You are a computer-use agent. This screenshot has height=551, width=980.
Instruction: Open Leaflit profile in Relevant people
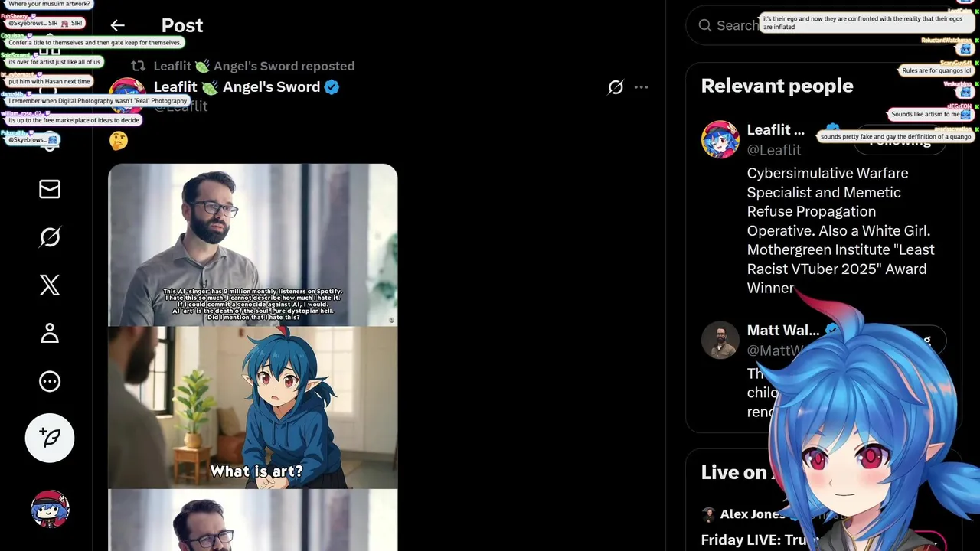(x=775, y=131)
